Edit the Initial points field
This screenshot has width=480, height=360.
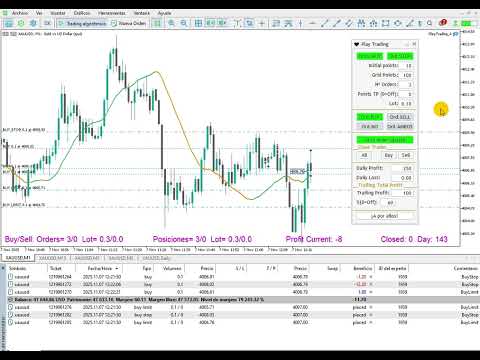point(407,66)
